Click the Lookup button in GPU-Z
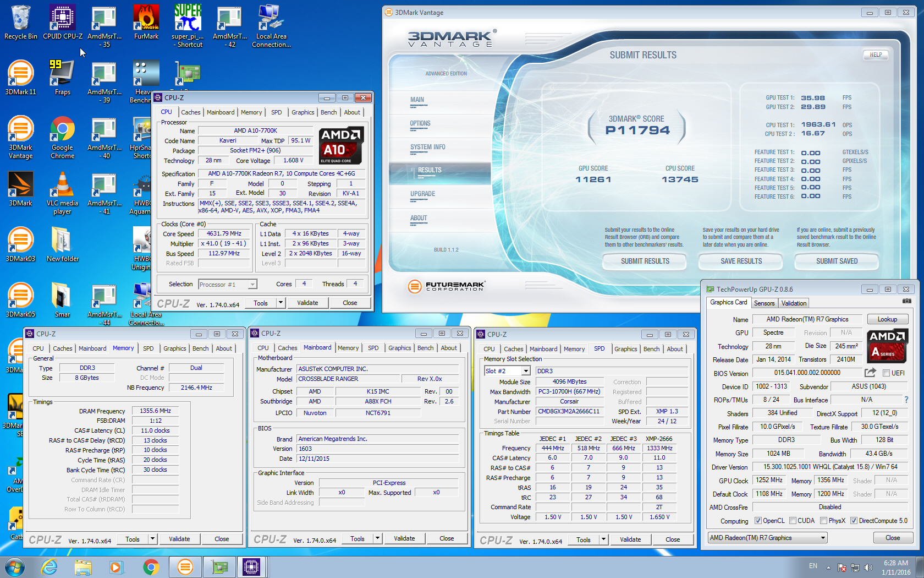The height and width of the screenshot is (578, 924). point(887,319)
